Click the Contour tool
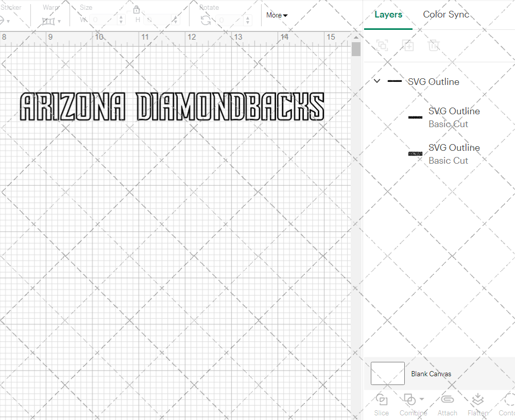 (507, 404)
